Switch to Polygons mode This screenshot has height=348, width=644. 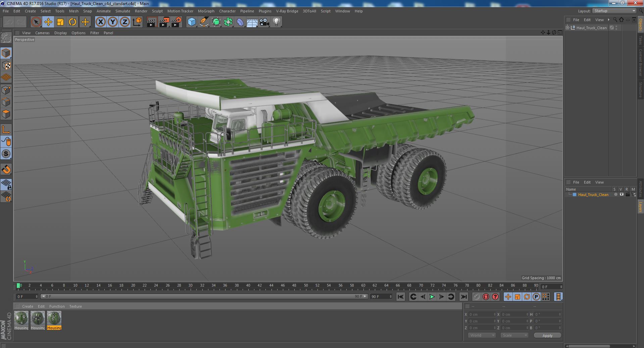click(x=6, y=114)
